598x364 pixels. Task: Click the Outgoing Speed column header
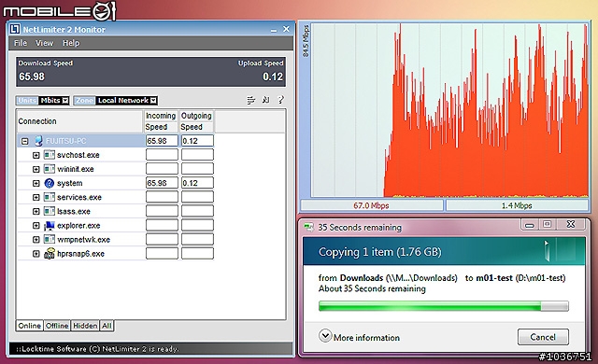pyautogui.click(x=196, y=121)
